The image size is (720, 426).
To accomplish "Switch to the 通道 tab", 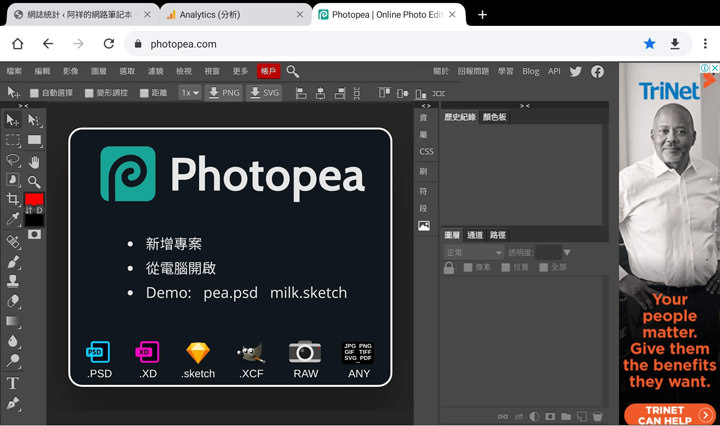I will [475, 235].
